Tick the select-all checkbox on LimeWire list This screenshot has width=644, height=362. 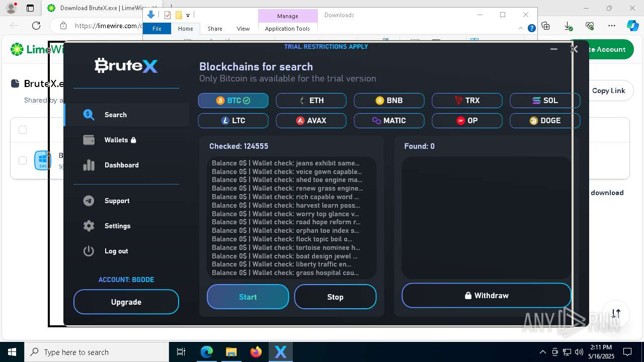(23, 130)
